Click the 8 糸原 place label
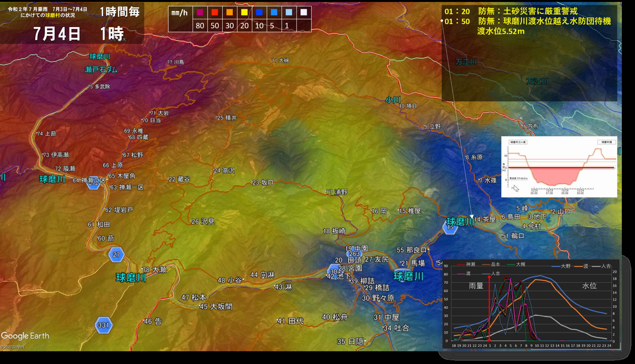This screenshot has height=364, width=635. [474, 157]
